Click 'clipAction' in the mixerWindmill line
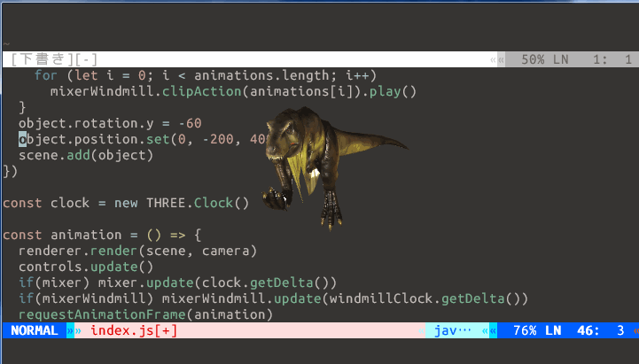Viewport: 639px width, 364px height. [x=202, y=91]
